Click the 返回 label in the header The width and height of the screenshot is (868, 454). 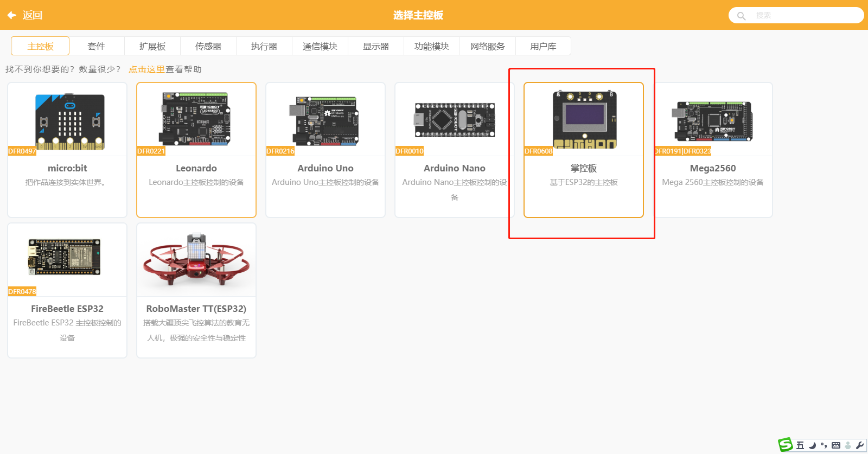coord(33,15)
